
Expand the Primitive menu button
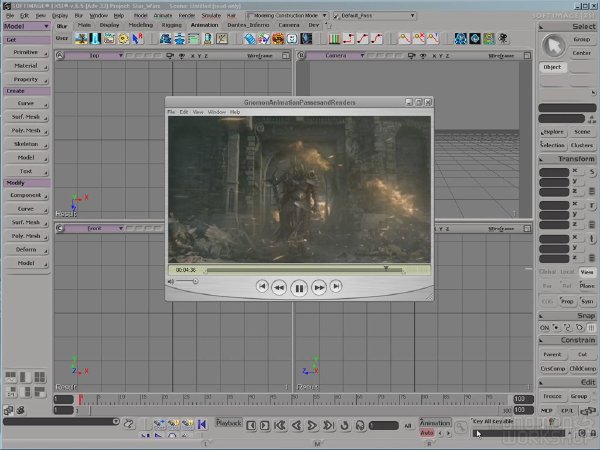26,52
